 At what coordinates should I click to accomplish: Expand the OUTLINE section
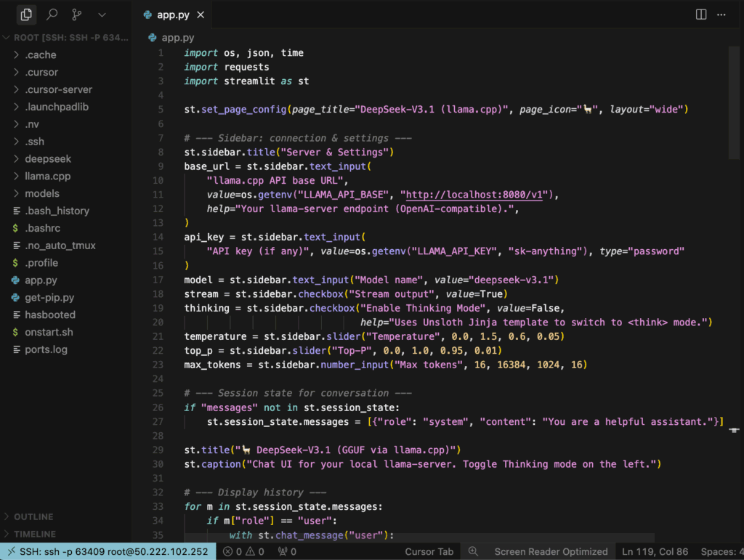[x=66, y=516]
